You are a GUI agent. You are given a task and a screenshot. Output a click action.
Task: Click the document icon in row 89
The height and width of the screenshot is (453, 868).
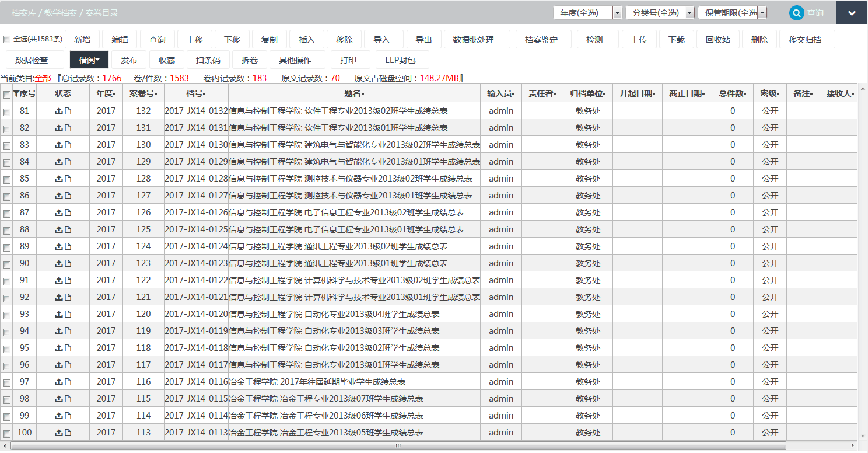point(68,246)
